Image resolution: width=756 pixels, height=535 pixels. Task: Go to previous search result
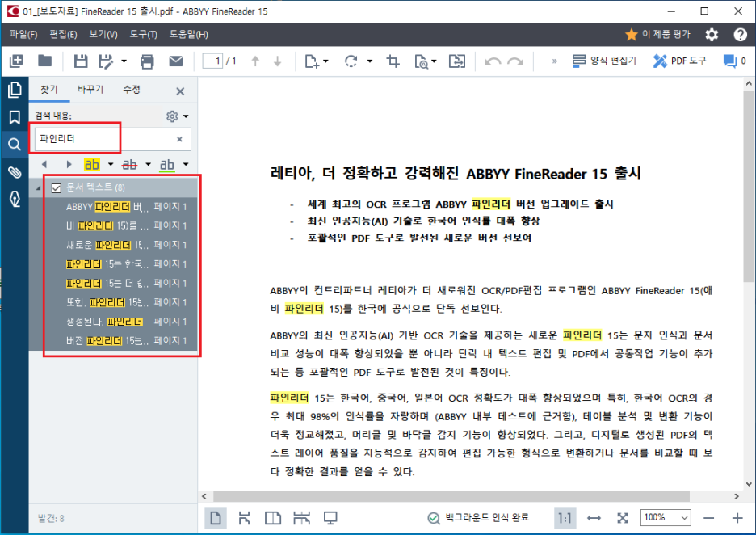tap(44, 165)
